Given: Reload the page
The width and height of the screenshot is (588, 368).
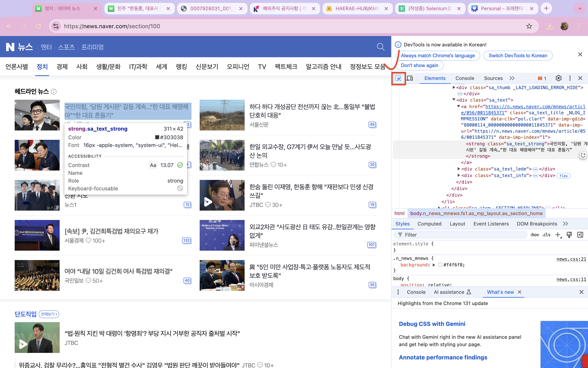Looking at the screenshot, I should click(x=38, y=26).
